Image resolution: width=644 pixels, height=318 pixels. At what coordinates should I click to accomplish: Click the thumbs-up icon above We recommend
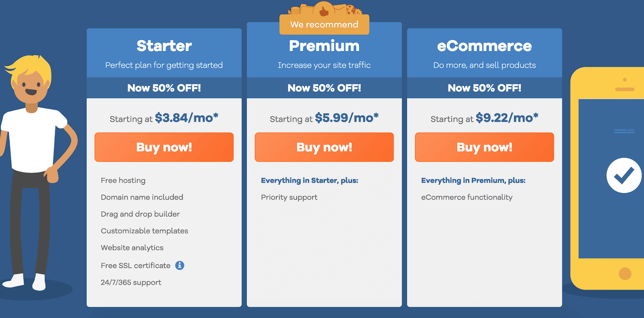[x=324, y=9]
